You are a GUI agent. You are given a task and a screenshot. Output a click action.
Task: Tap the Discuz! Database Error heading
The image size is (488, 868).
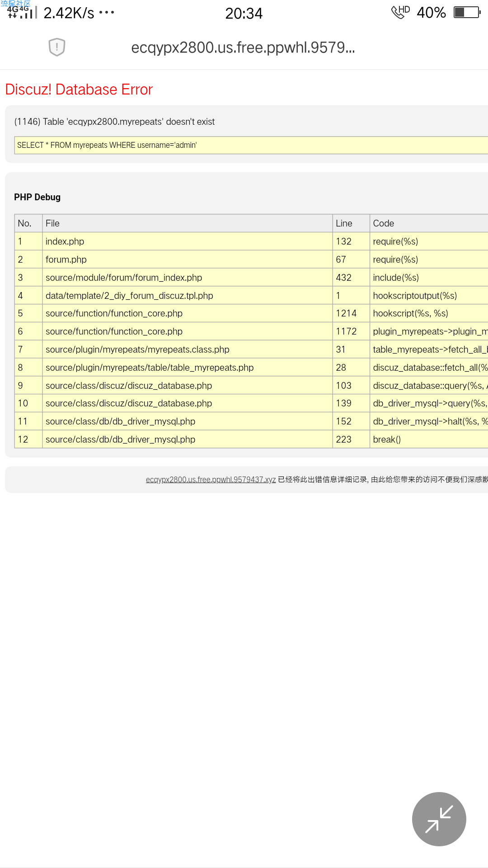79,90
